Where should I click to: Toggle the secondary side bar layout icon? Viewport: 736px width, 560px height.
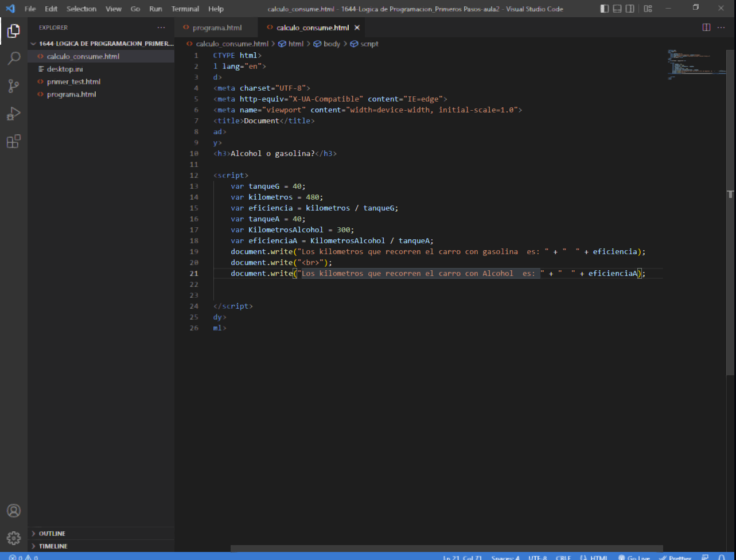(x=630, y=9)
